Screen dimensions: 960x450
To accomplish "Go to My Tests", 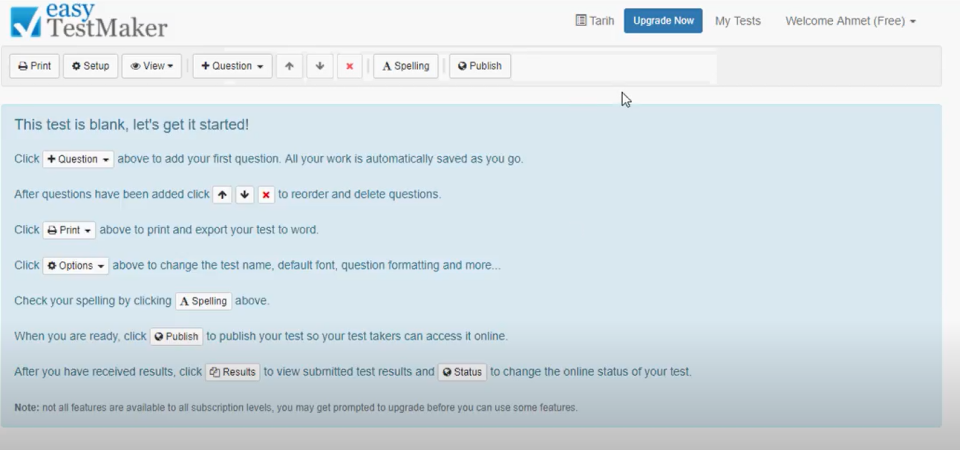I will (x=738, y=21).
